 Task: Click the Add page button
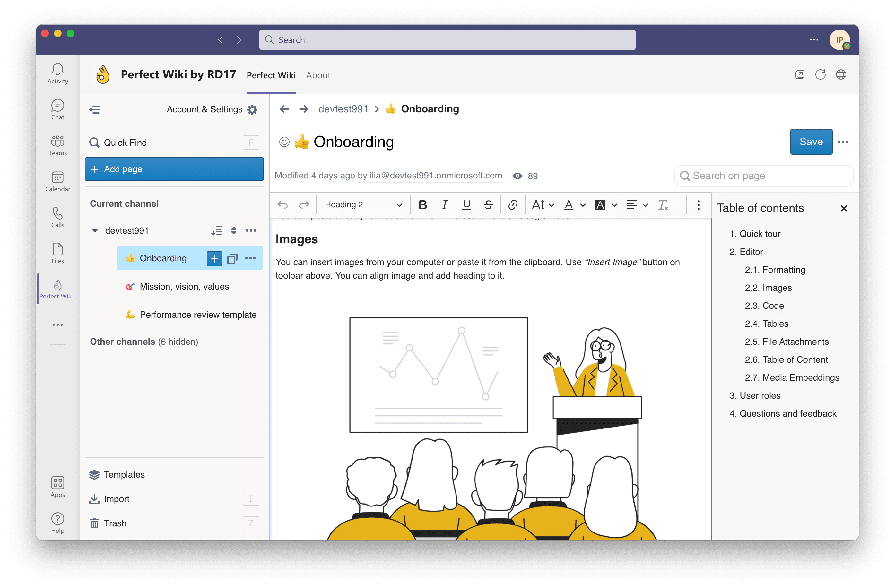tap(174, 169)
